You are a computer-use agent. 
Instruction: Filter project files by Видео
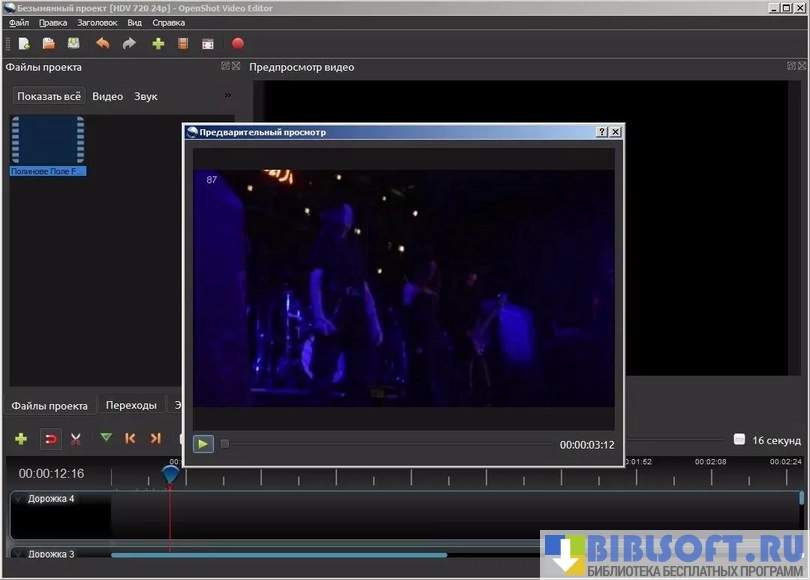107,96
